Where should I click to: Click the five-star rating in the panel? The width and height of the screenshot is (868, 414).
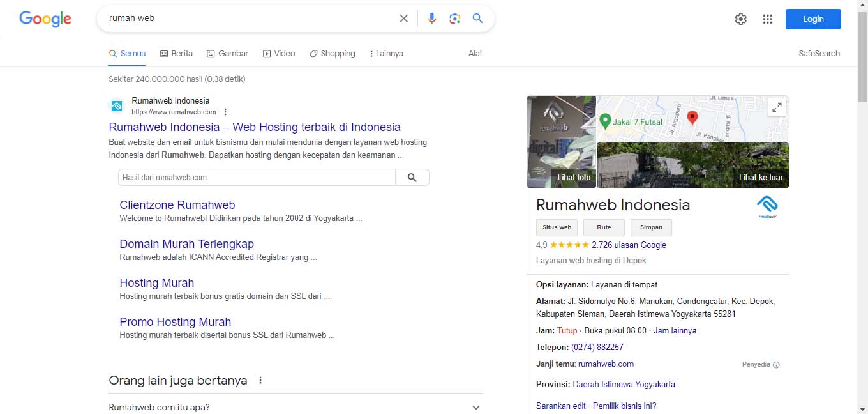coord(569,245)
